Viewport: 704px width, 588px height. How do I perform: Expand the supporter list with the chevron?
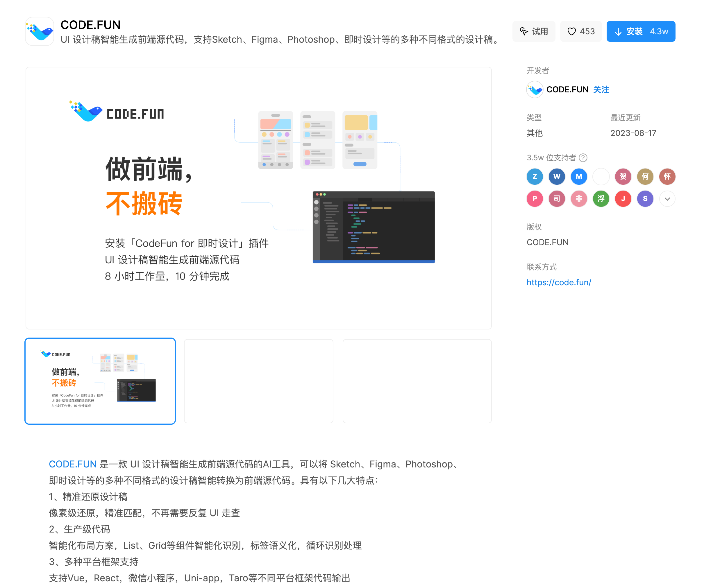click(x=667, y=198)
